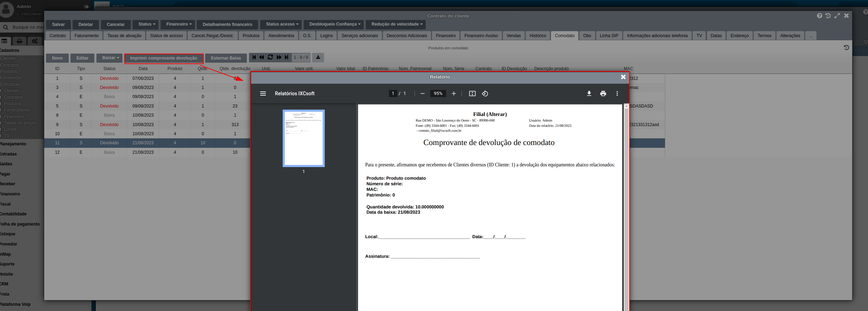This screenshot has width=868, height=311.
Task: Open the list view icon in sidebar toolbar
Action: (x=5, y=41)
